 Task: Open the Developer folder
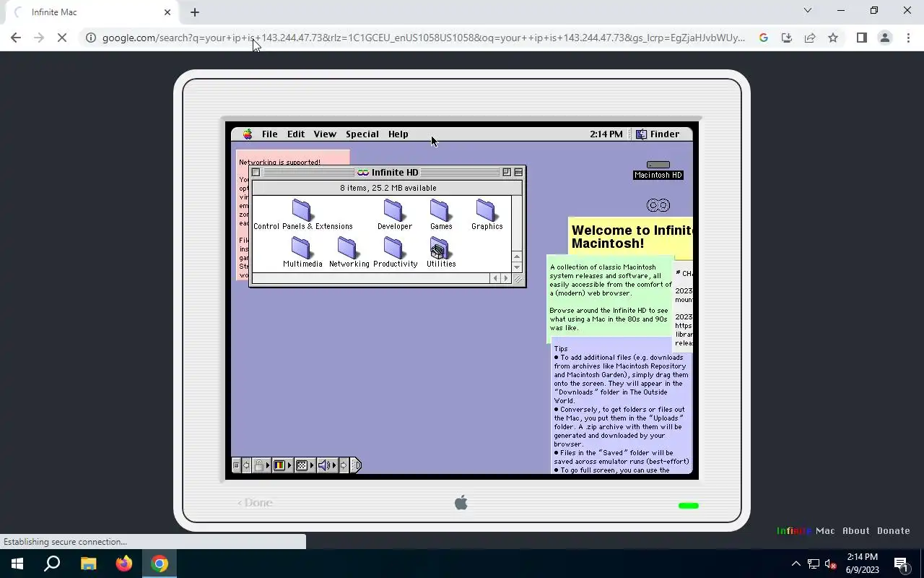394,215
